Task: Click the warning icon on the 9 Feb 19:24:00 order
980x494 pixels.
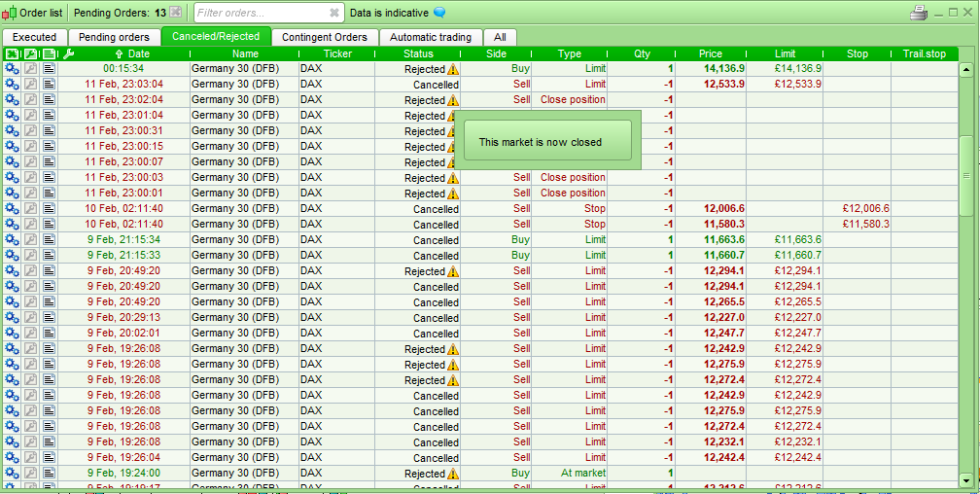Action: [x=453, y=474]
